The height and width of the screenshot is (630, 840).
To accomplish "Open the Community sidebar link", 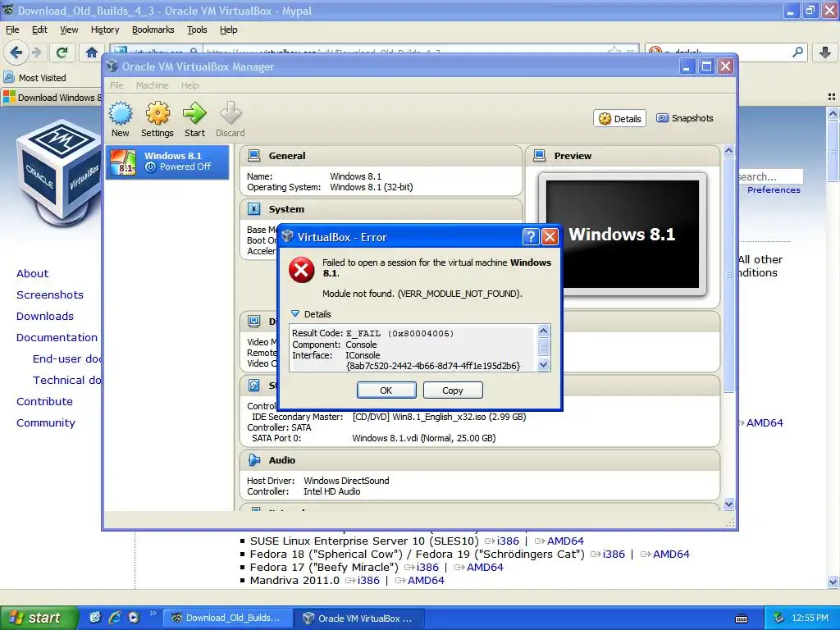I will (x=46, y=423).
